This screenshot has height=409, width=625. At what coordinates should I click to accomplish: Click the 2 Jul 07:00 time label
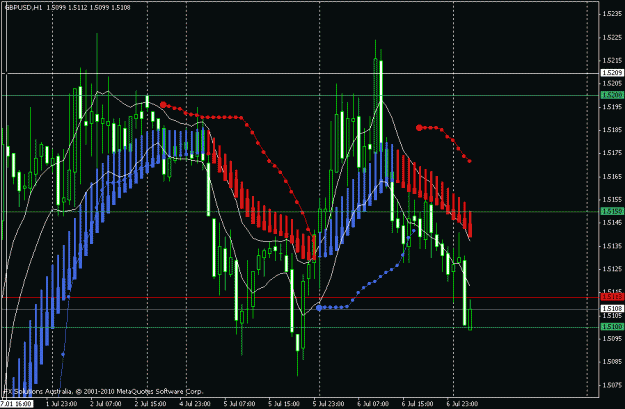pos(106,404)
